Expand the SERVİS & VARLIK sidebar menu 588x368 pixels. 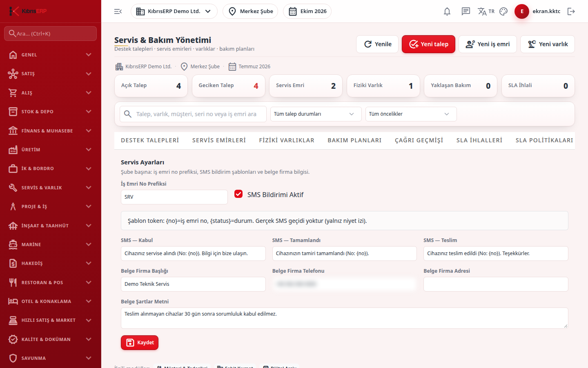coord(51,188)
